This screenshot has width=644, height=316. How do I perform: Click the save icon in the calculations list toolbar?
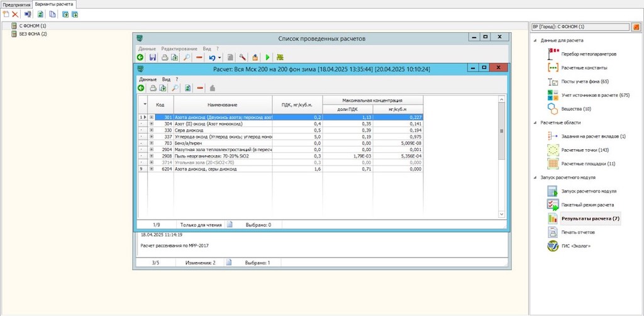[153, 57]
